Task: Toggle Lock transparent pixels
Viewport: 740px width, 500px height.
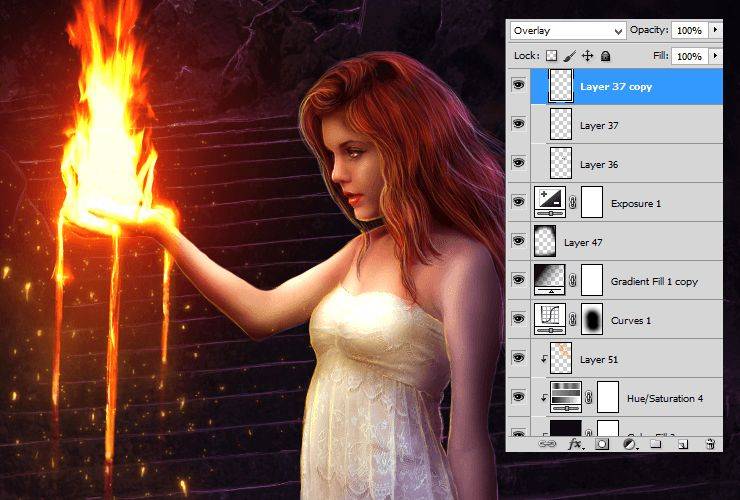Action: pyautogui.click(x=551, y=56)
